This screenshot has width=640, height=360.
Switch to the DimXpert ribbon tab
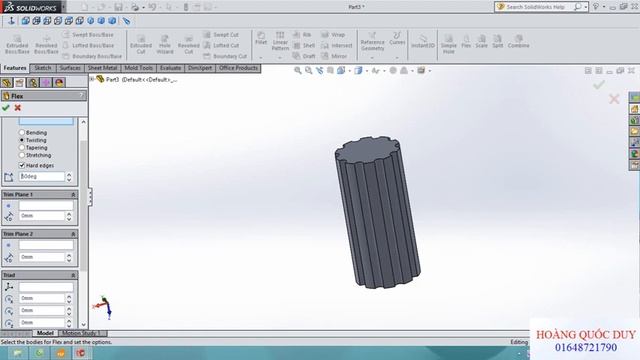200,68
